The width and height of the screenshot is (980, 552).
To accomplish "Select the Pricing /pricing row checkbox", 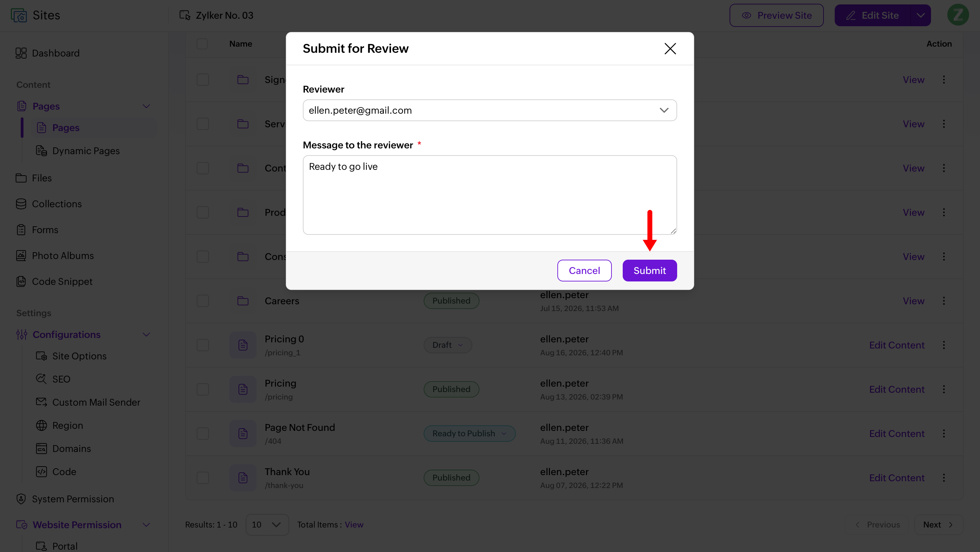I will coord(203,389).
